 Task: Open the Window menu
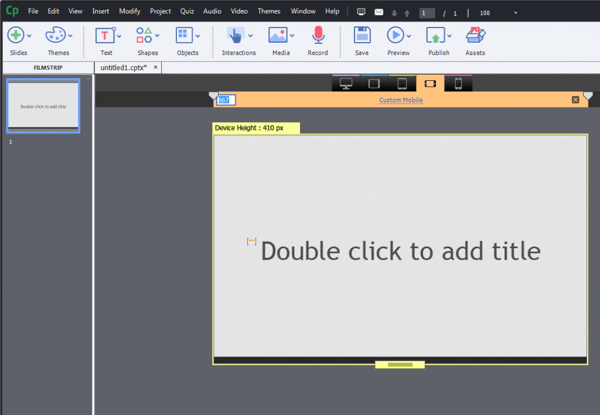tap(303, 11)
